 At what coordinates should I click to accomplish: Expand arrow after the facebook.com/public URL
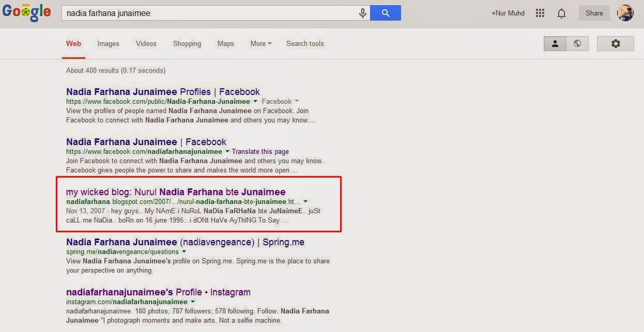point(255,102)
